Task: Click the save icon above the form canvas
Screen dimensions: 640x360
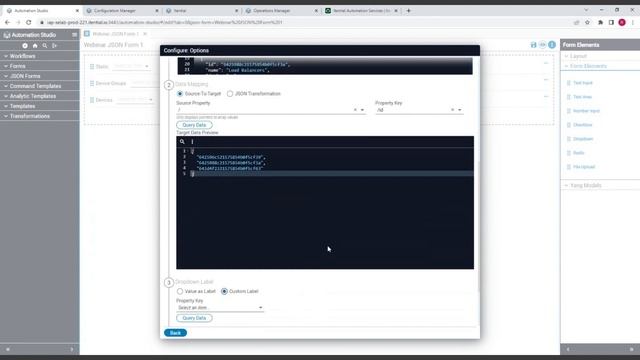Action: pos(533,45)
